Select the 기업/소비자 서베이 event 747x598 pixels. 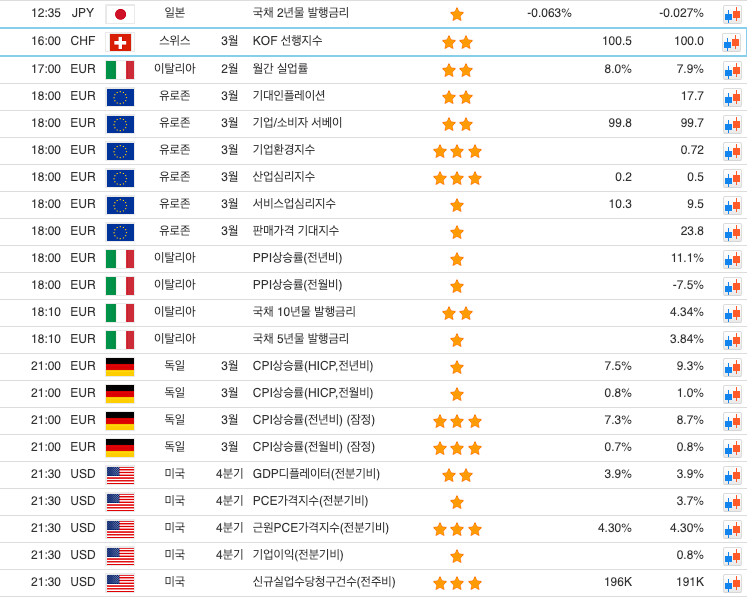pyautogui.click(x=297, y=123)
